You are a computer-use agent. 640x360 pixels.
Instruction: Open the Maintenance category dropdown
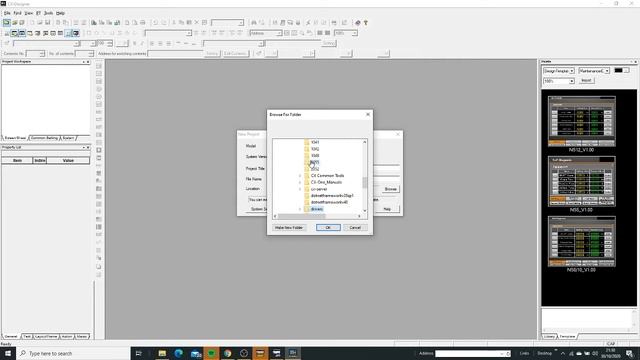(x=607, y=71)
